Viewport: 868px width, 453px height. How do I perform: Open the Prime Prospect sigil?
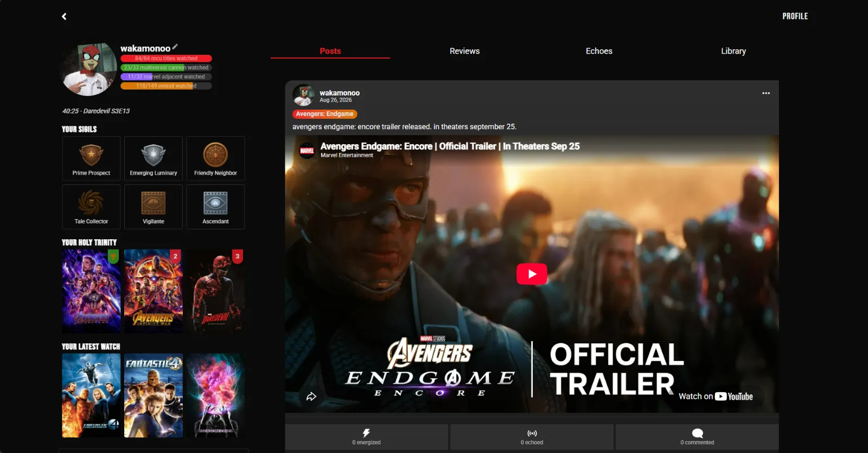tap(91, 158)
